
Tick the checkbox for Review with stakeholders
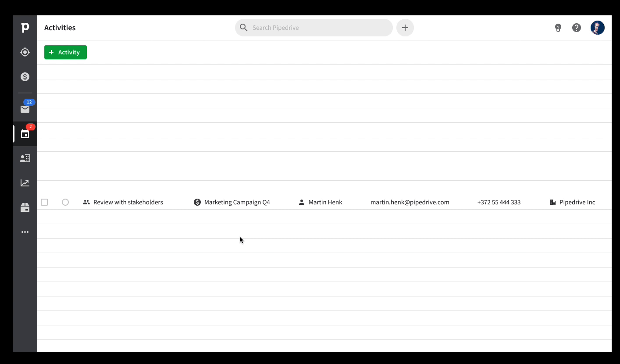(44, 202)
